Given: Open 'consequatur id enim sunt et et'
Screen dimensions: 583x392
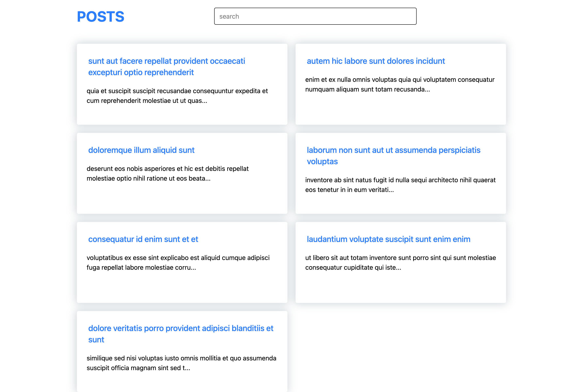Looking at the screenshot, I should coord(143,239).
